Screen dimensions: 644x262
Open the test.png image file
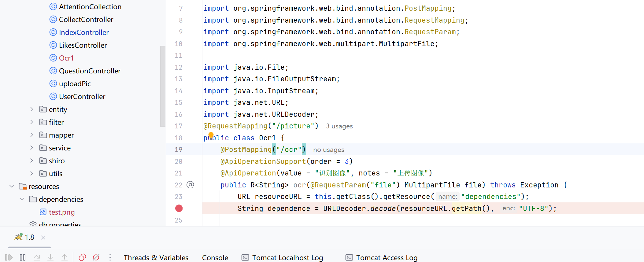pyautogui.click(x=62, y=212)
